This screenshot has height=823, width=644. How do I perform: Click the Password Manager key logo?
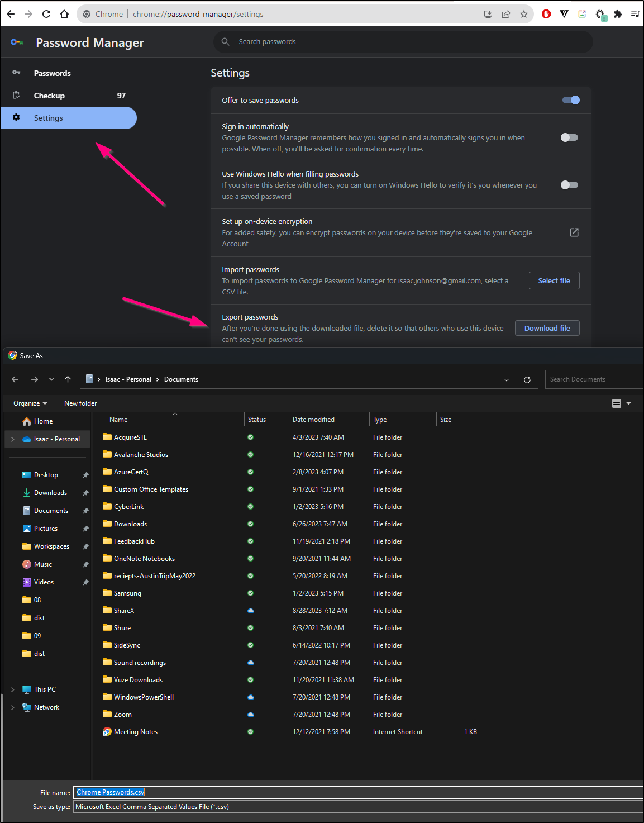coord(17,42)
